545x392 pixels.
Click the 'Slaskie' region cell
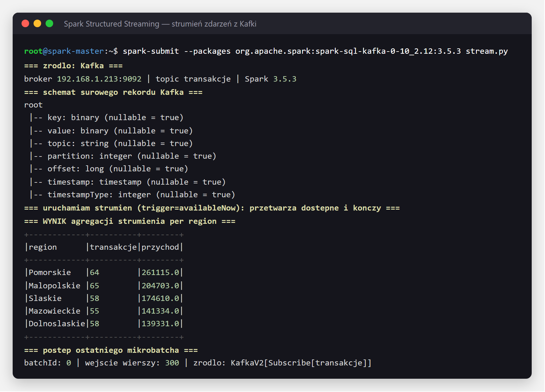(x=45, y=298)
